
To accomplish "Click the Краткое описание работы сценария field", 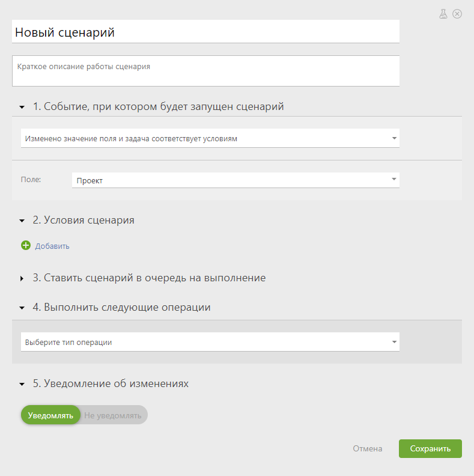I will click(205, 71).
